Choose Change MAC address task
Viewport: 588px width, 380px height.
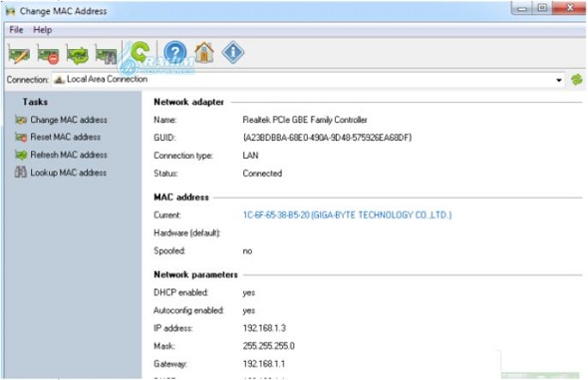(x=61, y=120)
